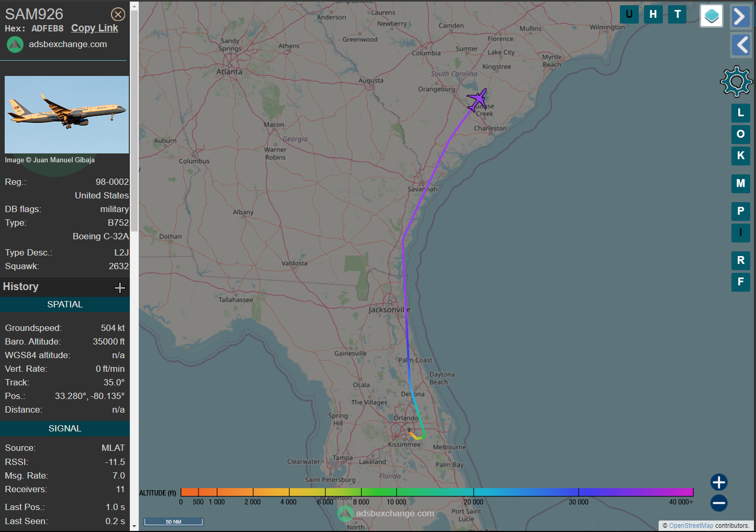756x532 pixels.
Task: Click the Receivers count value 11
Action: pyautogui.click(x=120, y=489)
